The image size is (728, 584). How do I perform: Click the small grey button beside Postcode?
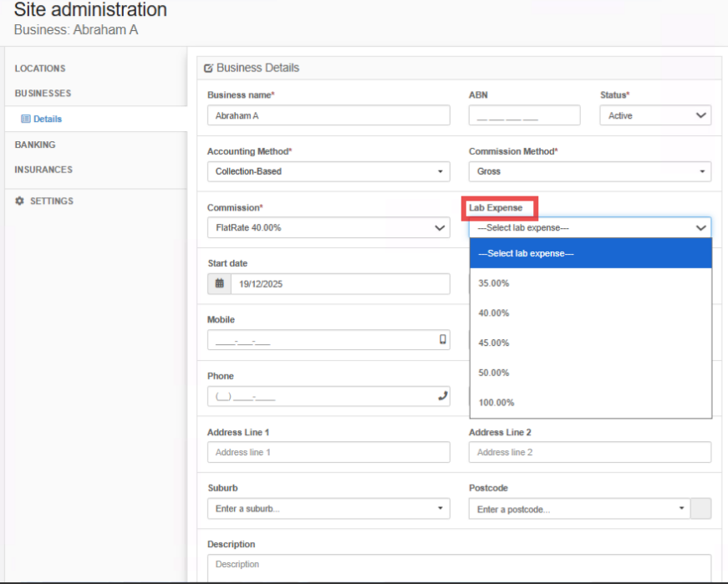(x=700, y=509)
